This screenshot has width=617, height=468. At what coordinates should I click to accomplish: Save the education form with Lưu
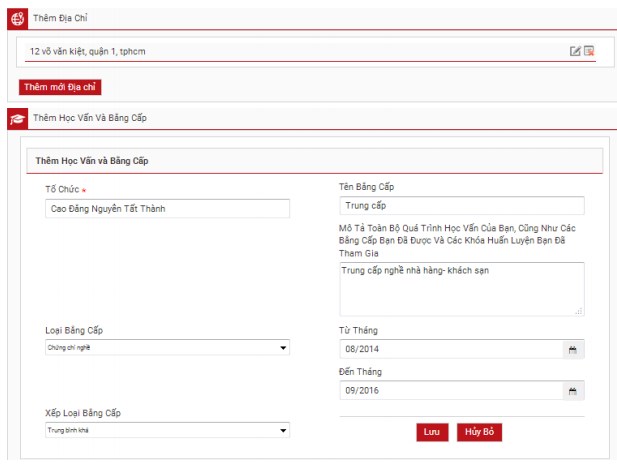point(432,433)
